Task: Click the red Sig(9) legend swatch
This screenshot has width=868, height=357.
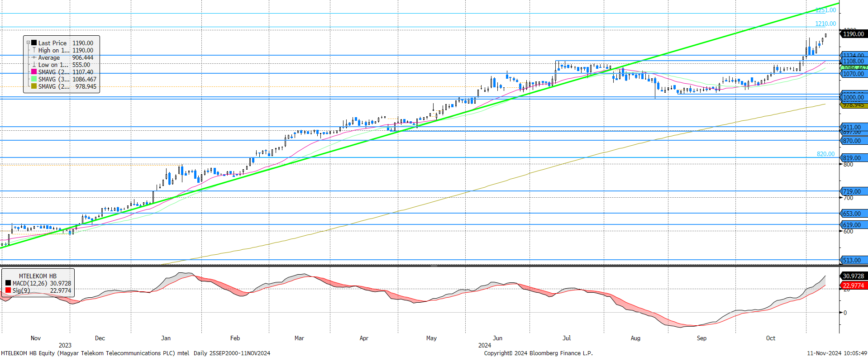Action: (x=8, y=290)
